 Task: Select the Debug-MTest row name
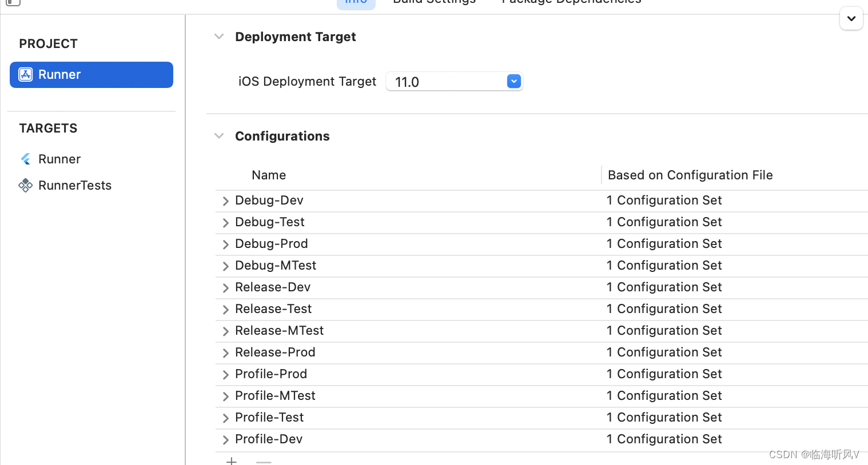(276, 266)
